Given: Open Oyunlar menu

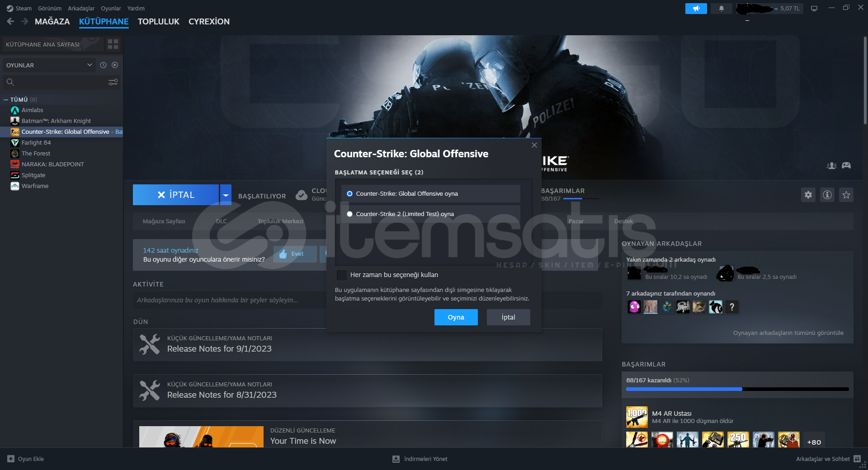Looking at the screenshot, I should click(x=111, y=8).
